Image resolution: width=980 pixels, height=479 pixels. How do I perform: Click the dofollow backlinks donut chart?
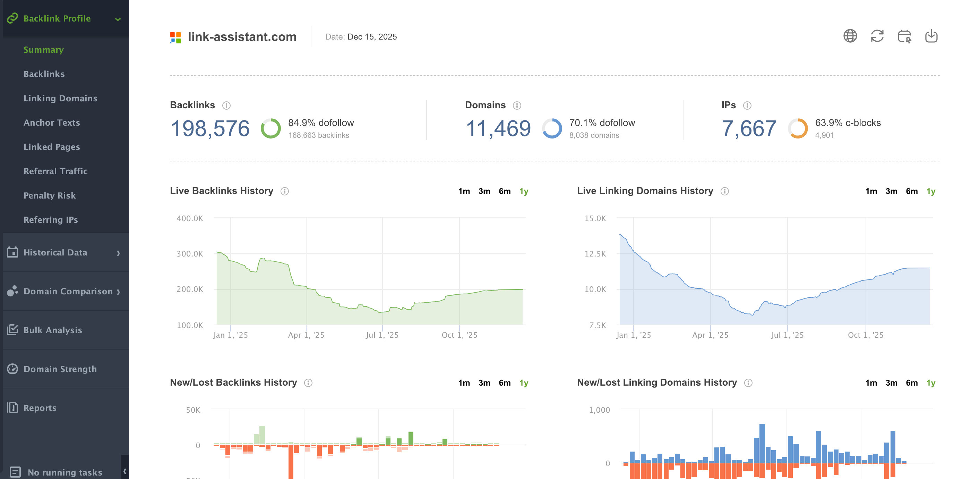pos(270,128)
